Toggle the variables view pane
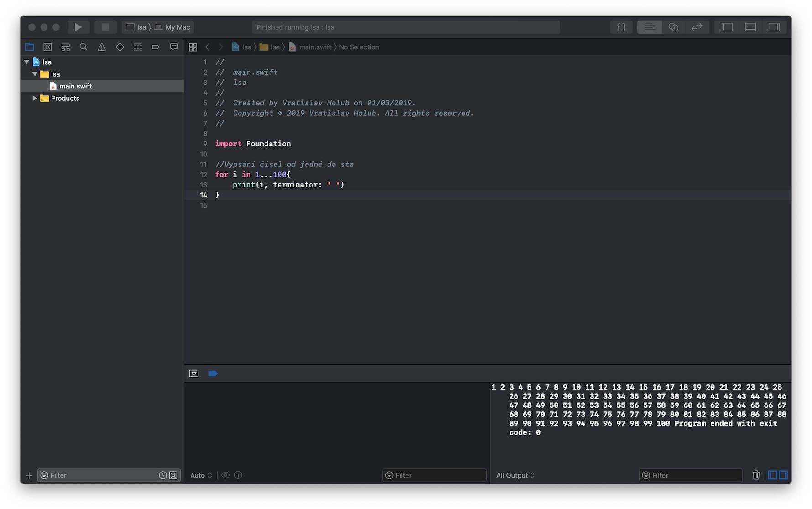This screenshot has width=812, height=509. (x=772, y=475)
